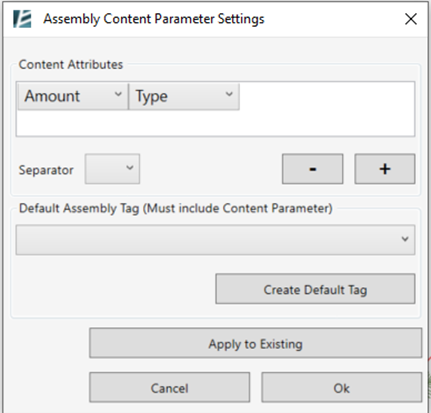
Task: Add an attribute with the plus button
Action: 385,169
